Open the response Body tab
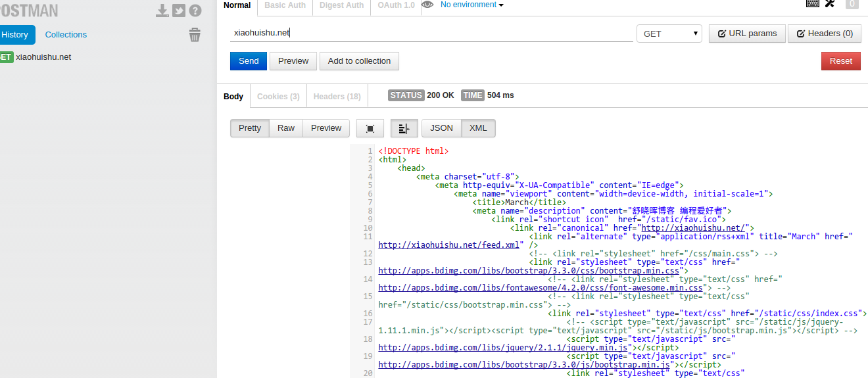Screen dimensions: 868x378 pyautogui.click(x=233, y=97)
